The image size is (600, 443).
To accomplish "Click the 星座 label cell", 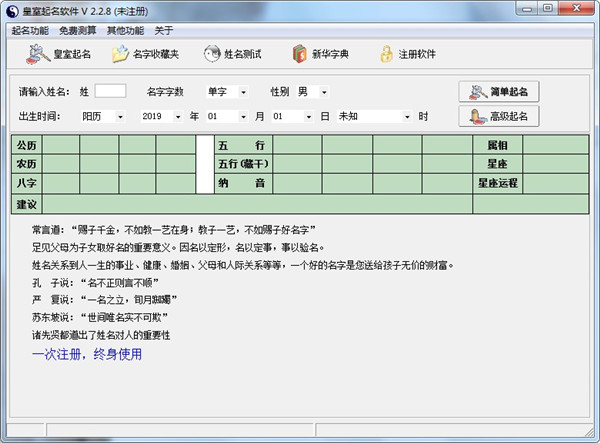I will pyautogui.click(x=497, y=164).
